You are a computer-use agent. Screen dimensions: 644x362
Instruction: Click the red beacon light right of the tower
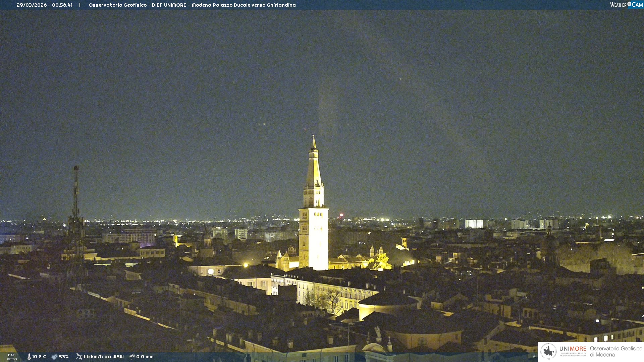pyautogui.click(x=341, y=215)
